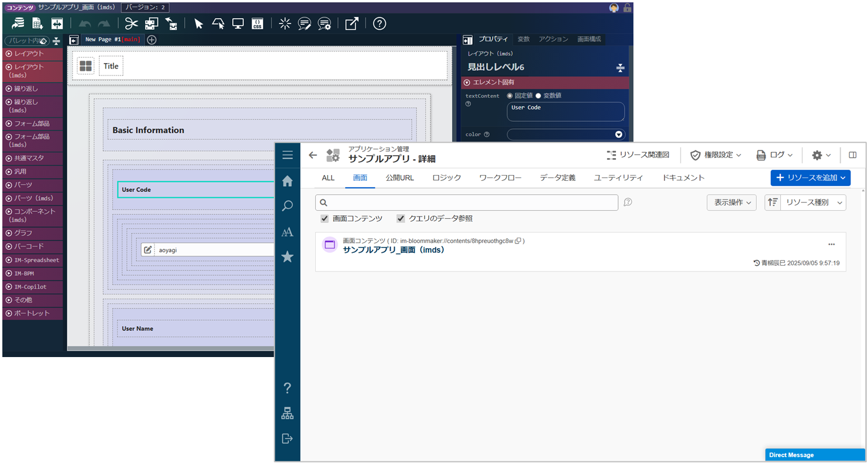This screenshot has height=463, width=868.
Task: Click the star favorites sidebar icon
Action: point(287,256)
